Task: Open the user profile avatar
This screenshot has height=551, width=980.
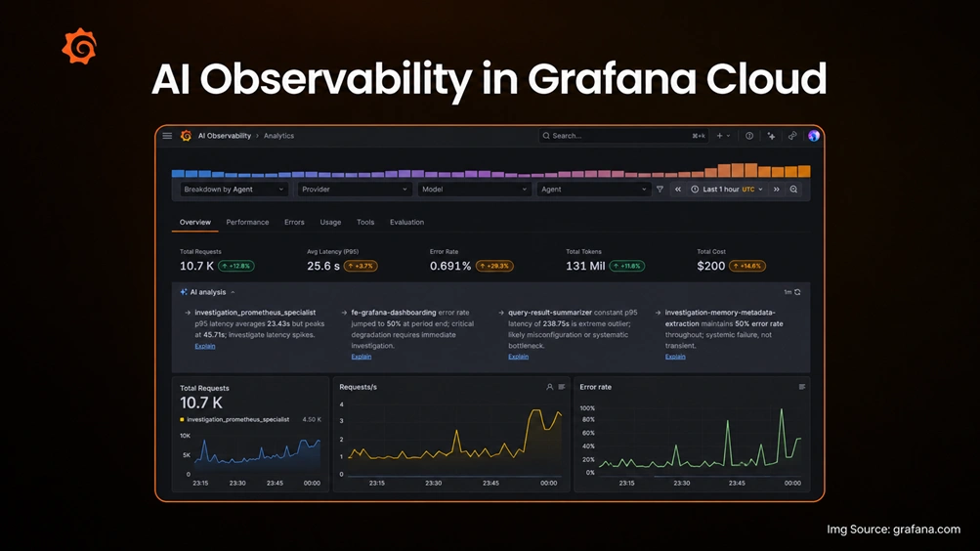Action: 813,136
